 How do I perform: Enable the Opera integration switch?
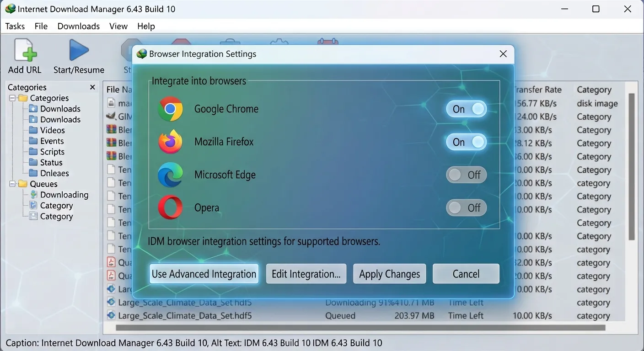[x=466, y=207]
